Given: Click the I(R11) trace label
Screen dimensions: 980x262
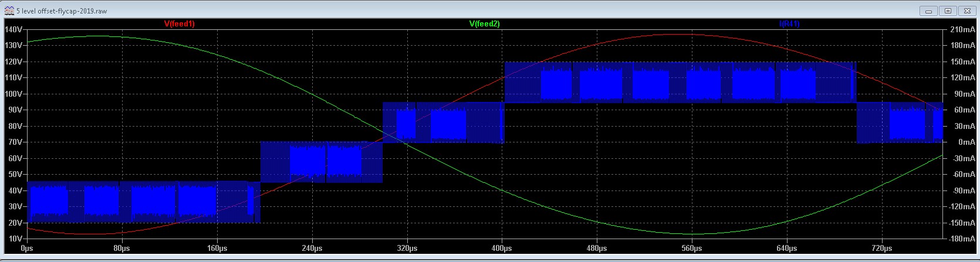Looking at the screenshot, I should (789, 24).
